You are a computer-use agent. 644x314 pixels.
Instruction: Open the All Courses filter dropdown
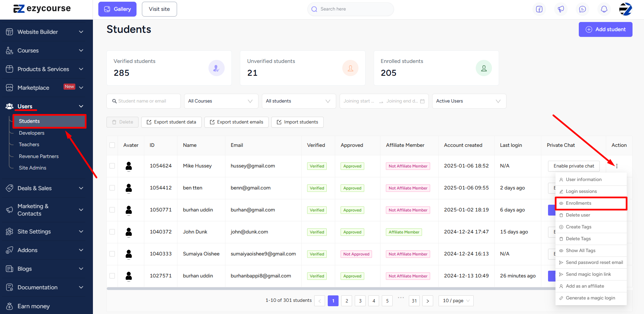point(221,101)
